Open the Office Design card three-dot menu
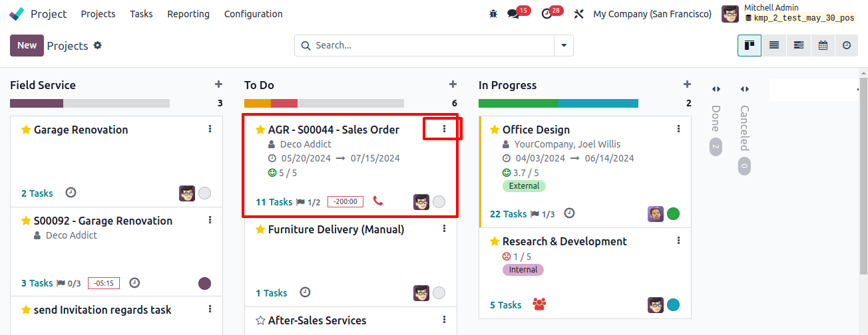 point(679,129)
